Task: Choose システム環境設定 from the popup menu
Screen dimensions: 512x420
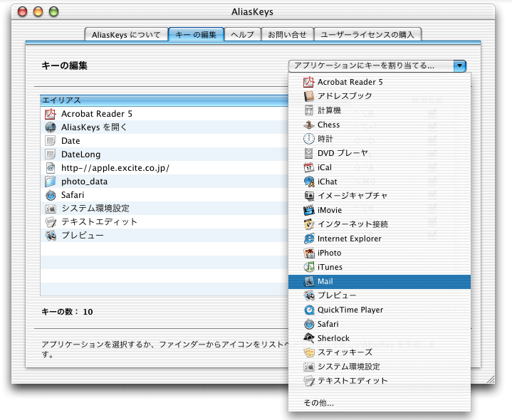Action: [380, 367]
